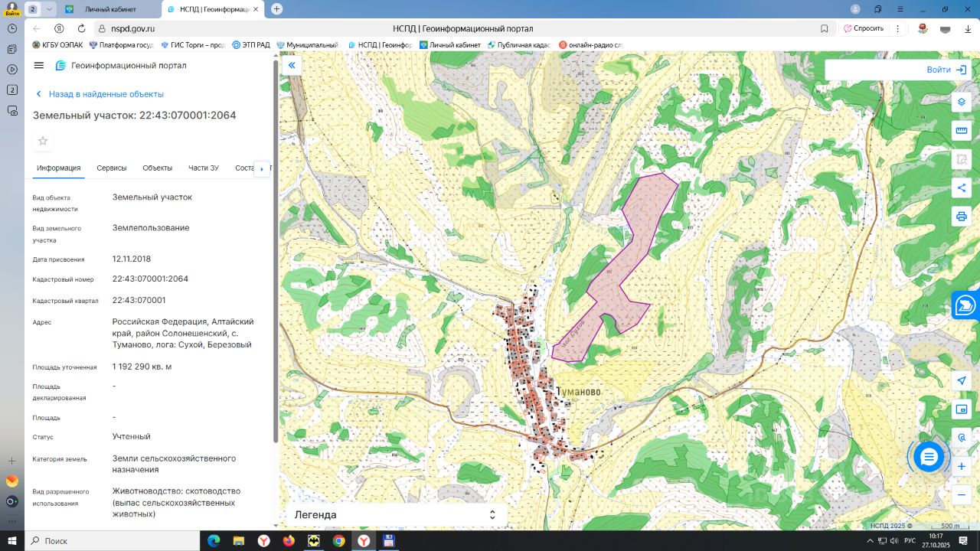The image size is (980, 551).
Task: Open browser history in the sidebar
Action: pos(12,28)
